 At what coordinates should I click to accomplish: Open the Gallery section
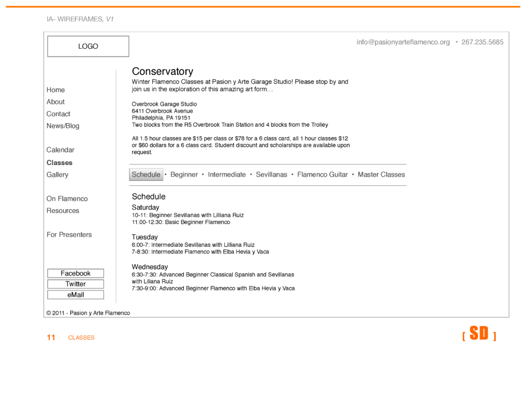click(x=57, y=175)
